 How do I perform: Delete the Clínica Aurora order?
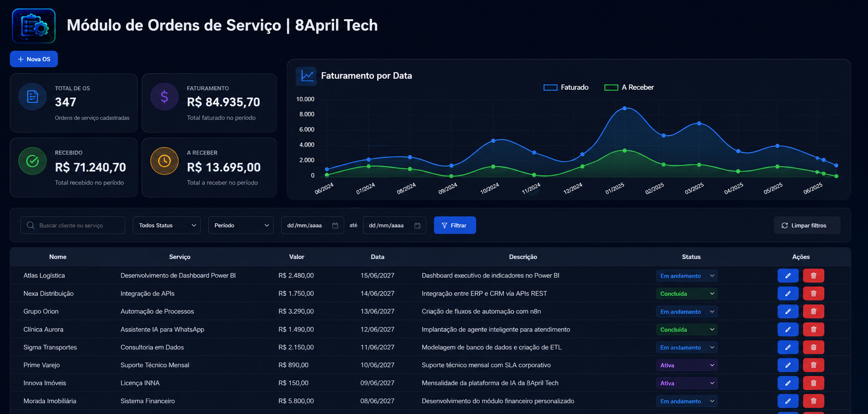click(x=813, y=329)
